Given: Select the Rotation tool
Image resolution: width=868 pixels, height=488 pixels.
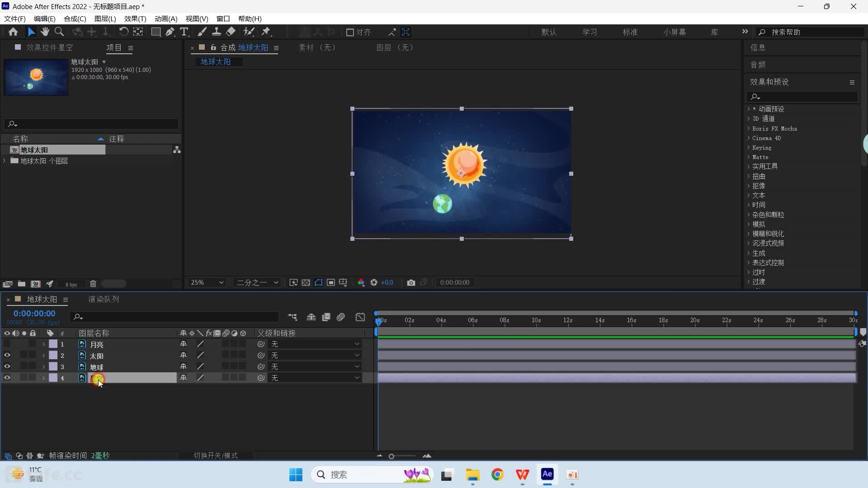Looking at the screenshot, I should [123, 32].
